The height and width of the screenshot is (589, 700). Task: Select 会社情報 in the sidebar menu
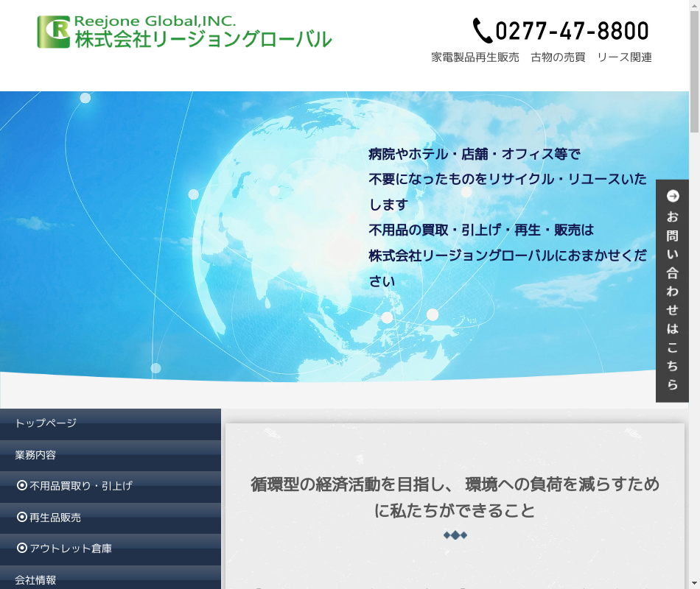[x=35, y=580]
